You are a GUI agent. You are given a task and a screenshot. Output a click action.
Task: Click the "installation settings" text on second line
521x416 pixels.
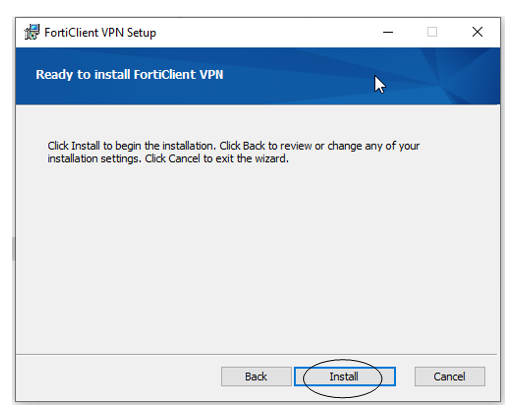click(94, 159)
